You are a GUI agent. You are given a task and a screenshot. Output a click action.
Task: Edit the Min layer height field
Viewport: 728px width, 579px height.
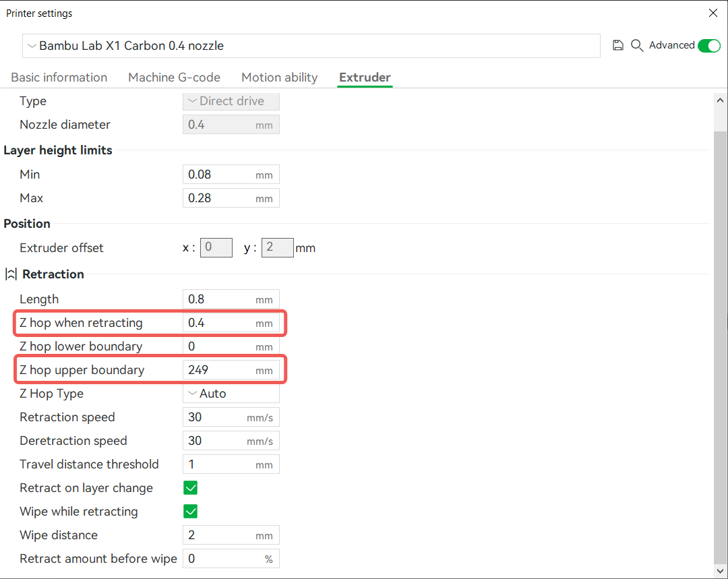[x=231, y=175]
